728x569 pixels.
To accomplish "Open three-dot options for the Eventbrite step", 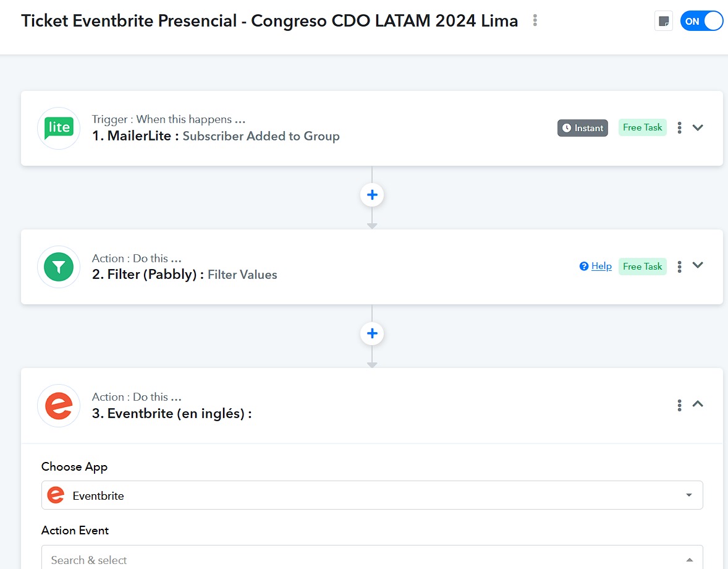I will [x=679, y=405].
